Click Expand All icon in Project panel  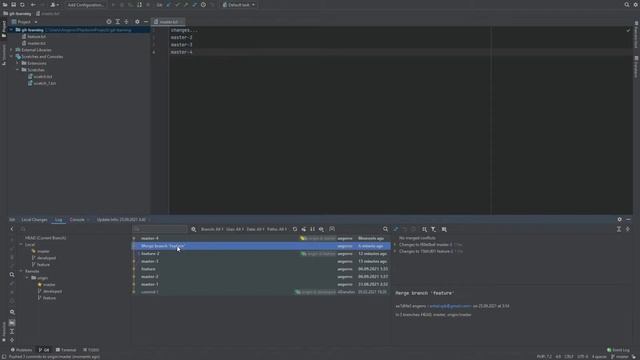coord(118,22)
